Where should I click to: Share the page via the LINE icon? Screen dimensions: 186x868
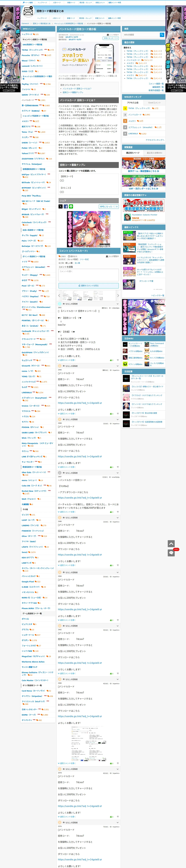tap(71, 207)
